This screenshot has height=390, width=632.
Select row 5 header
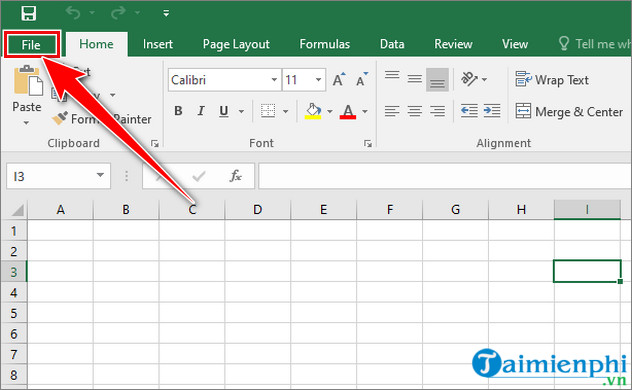click(x=14, y=313)
